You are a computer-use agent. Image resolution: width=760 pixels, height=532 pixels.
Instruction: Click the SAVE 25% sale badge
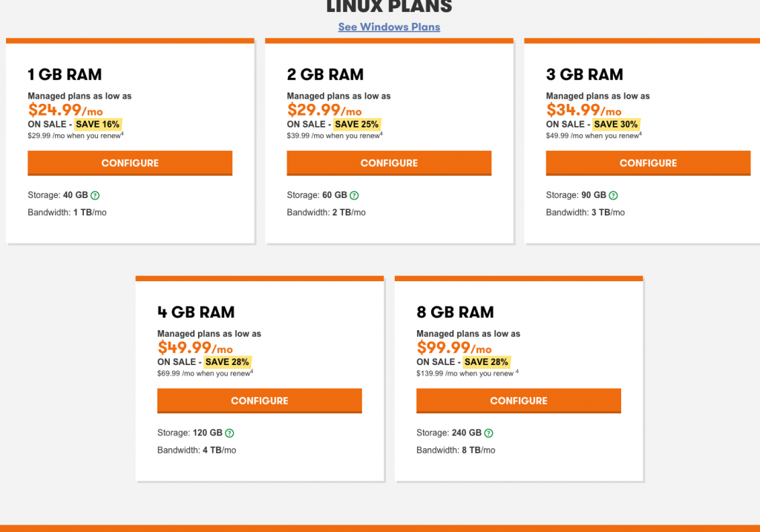[x=357, y=125]
